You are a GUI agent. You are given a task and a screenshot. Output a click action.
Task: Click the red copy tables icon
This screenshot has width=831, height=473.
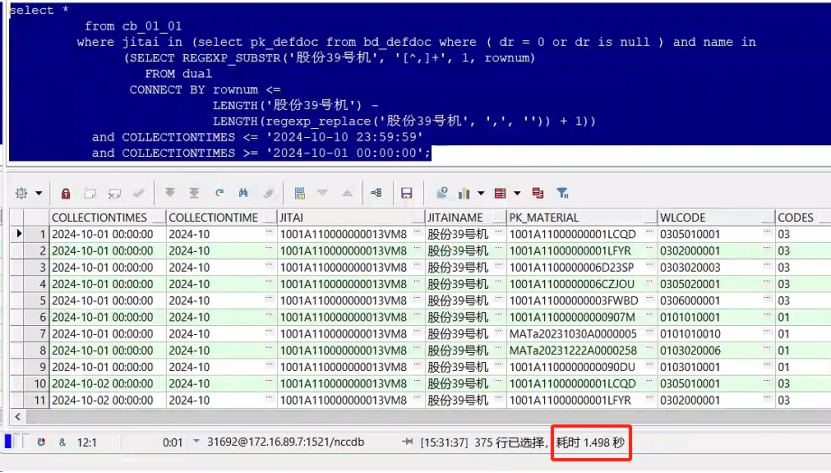pos(538,193)
